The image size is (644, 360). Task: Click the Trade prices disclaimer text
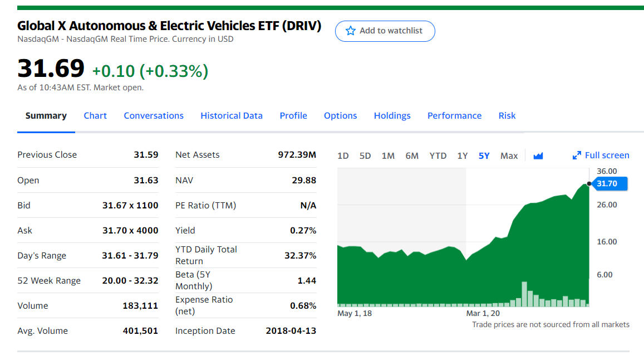tap(550, 325)
